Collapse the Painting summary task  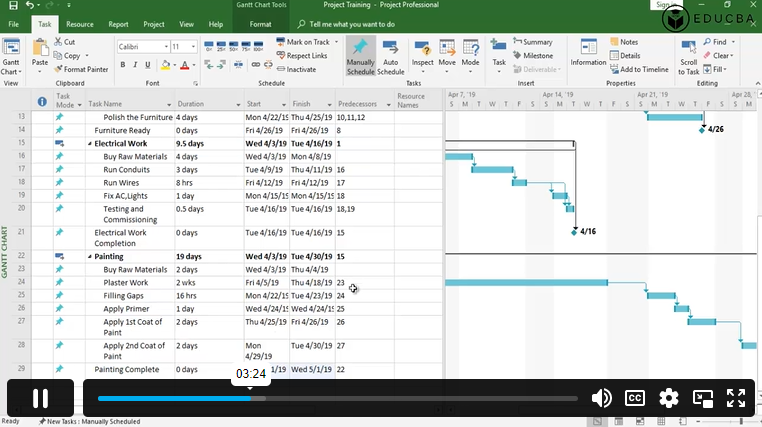89,256
